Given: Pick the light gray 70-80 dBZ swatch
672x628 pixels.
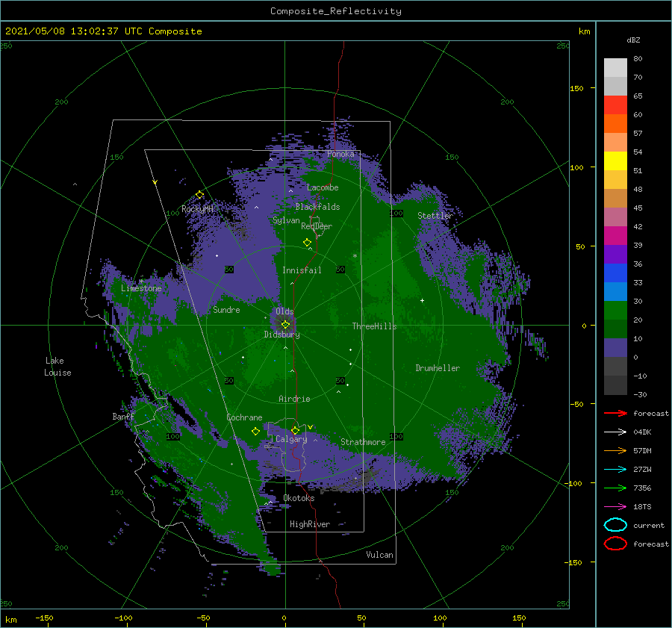Looking at the screenshot, I should [x=615, y=68].
